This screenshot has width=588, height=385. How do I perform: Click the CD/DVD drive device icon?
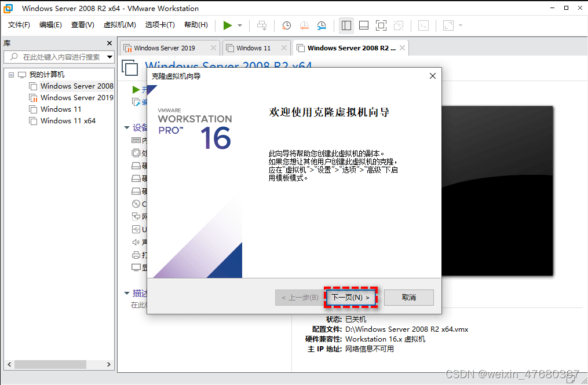click(136, 204)
